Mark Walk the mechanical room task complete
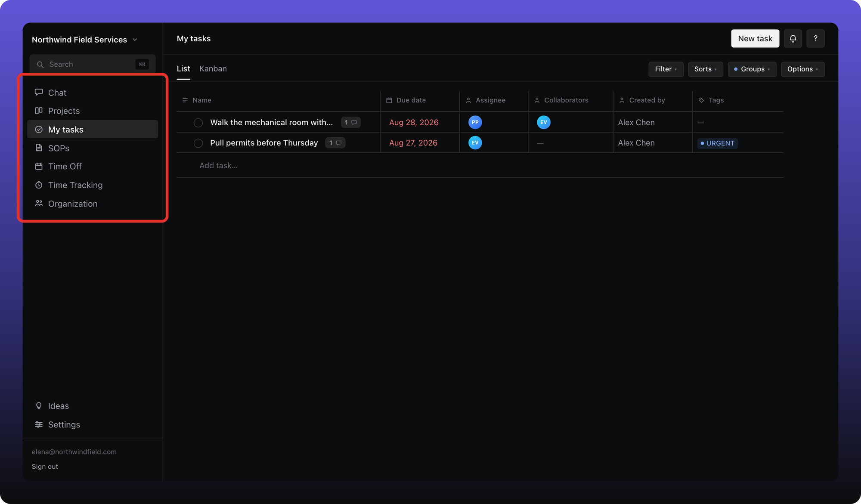This screenshot has height=504, width=861. pos(198,123)
